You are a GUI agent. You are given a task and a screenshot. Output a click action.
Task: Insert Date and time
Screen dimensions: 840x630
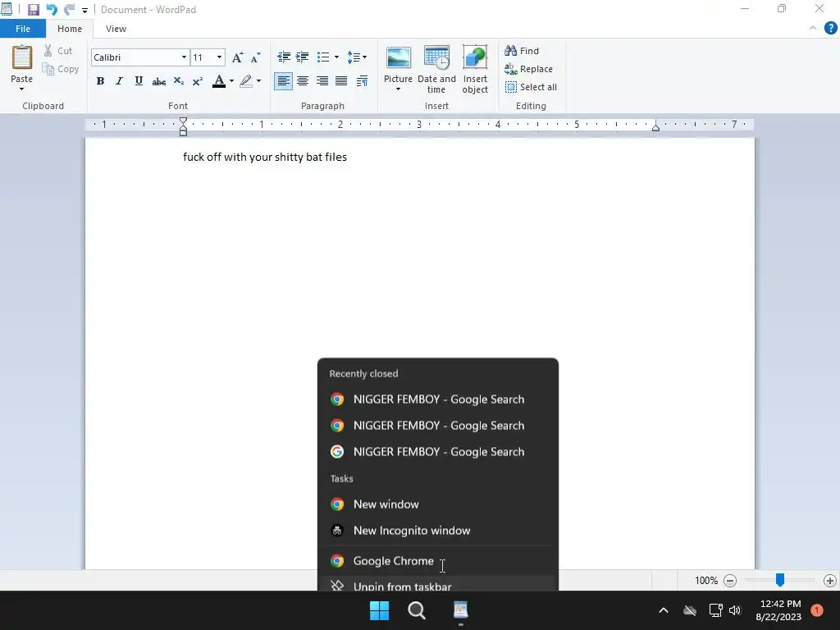(x=436, y=70)
